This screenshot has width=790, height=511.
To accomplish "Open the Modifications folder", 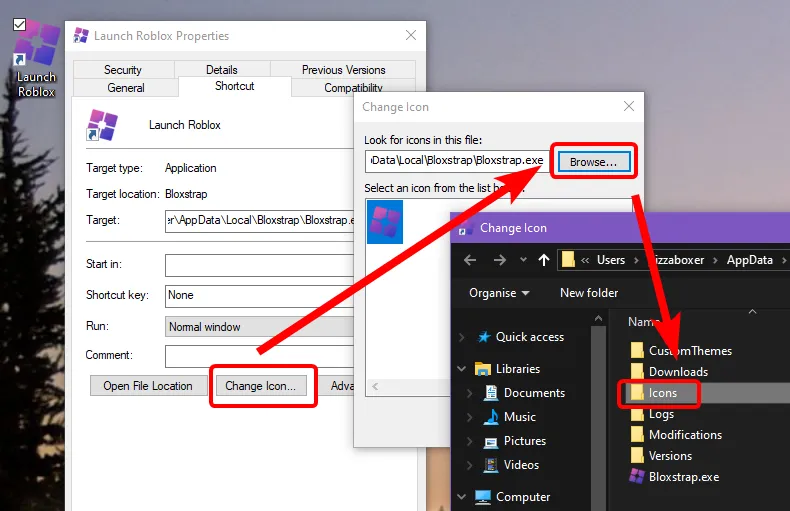I will pos(684,435).
